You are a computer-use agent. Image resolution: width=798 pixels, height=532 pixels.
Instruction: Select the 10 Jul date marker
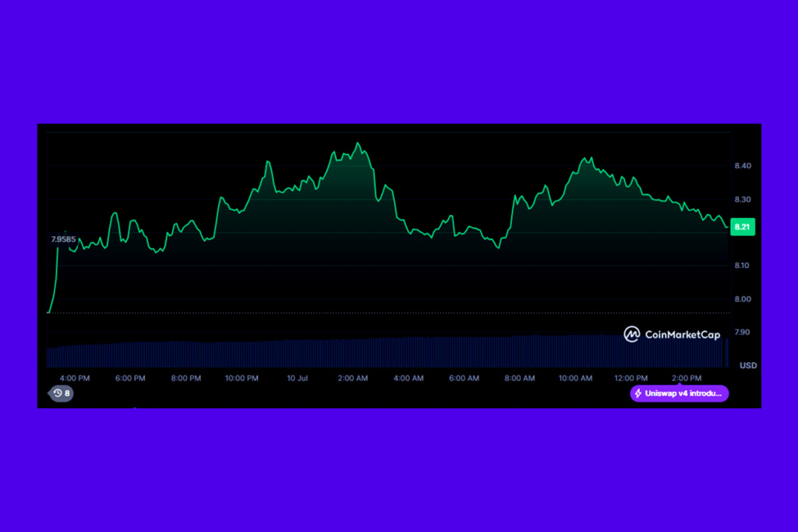click(297, 379)
